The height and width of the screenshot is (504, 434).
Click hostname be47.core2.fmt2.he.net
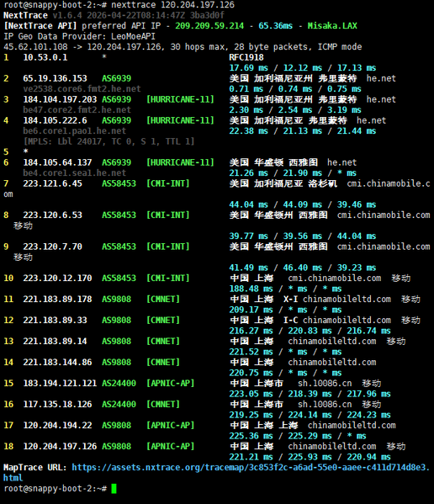click(x=77, y=110)
